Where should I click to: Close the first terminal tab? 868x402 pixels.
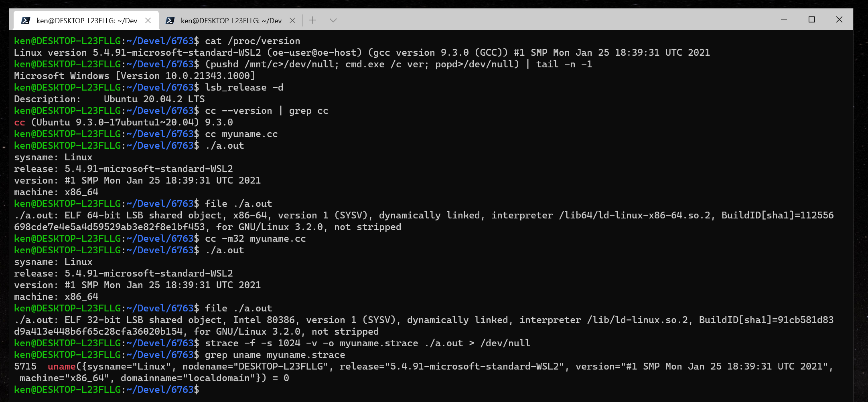click(x=148, y=20)
